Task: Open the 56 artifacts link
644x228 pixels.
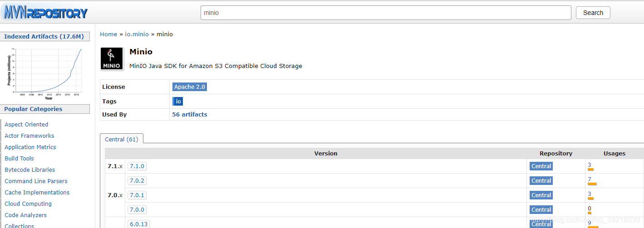Action: [190, 115]
